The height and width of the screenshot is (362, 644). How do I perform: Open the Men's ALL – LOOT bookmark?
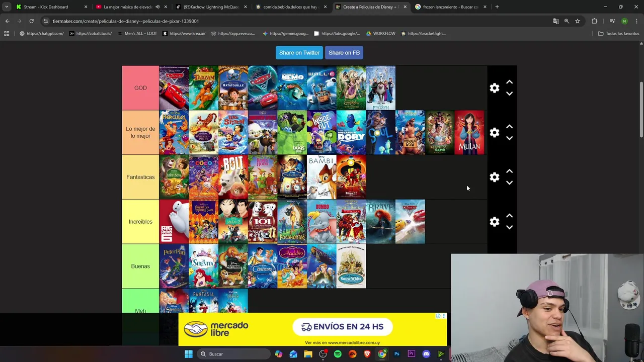click(x=137, y=34)
